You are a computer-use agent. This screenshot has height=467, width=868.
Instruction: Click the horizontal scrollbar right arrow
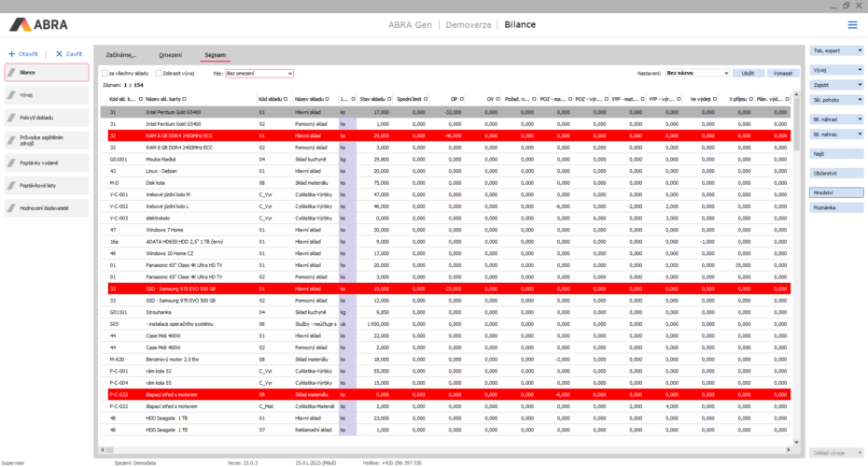pyautogui.click(x=789, y=450)
